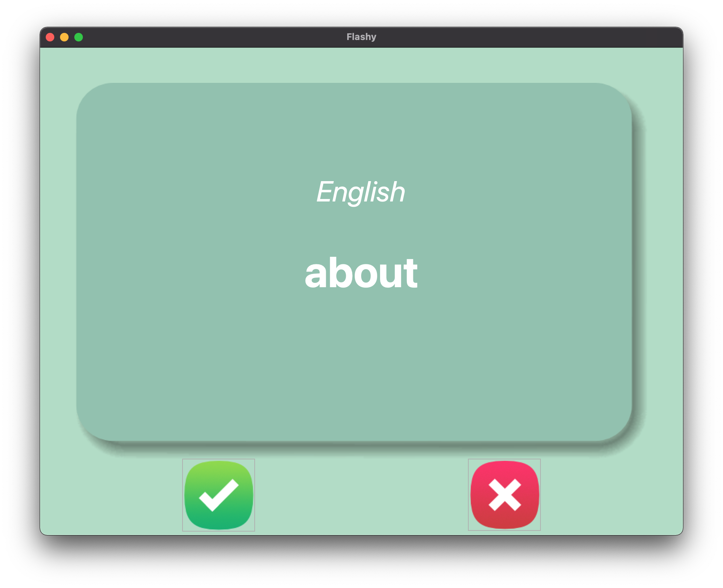Click the yellow minimize button in title bar

point(64,36)
